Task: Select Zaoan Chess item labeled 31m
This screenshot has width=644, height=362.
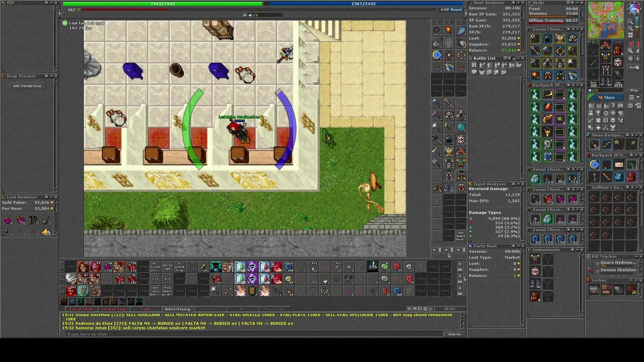Action: tap(535, 219)
